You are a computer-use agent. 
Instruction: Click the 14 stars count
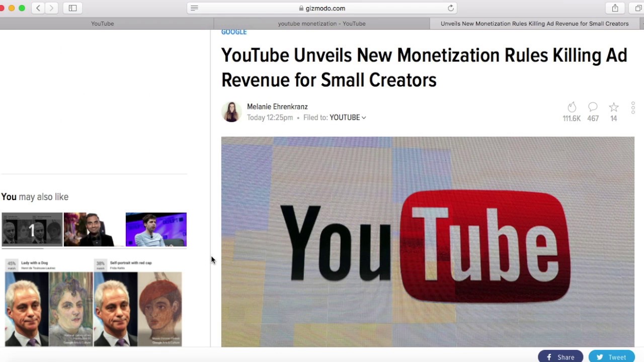click(x=613, y=119)
